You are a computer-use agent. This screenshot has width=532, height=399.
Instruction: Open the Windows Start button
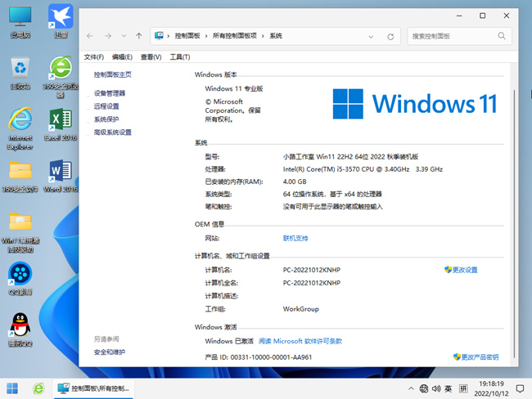click(12, 388)
